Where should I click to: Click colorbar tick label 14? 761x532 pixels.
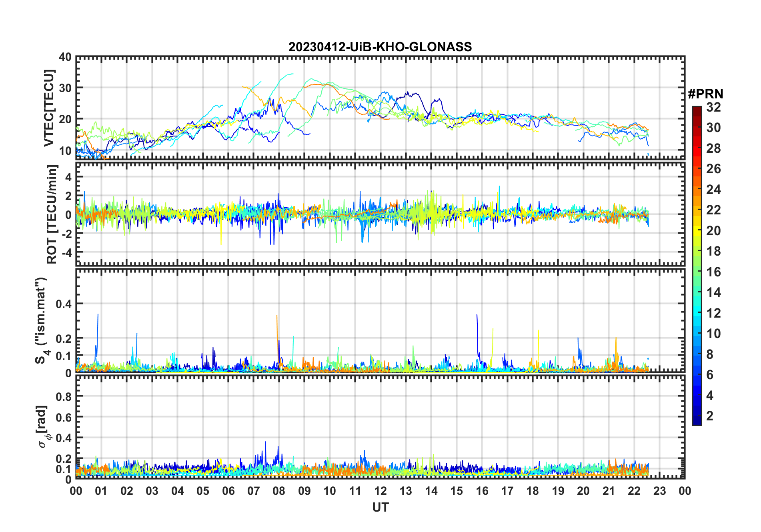click(713, 292)
